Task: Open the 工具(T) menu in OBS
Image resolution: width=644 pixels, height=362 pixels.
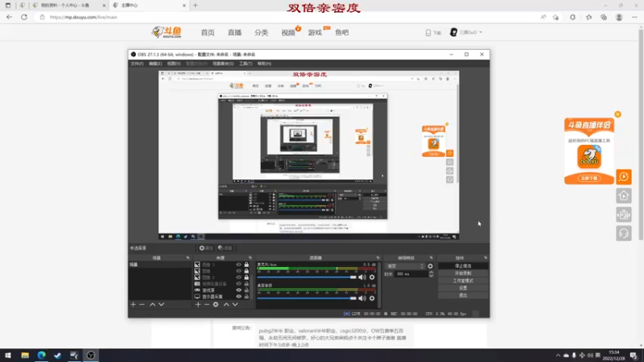Action: pyautogui.click(x=246, y=64)
